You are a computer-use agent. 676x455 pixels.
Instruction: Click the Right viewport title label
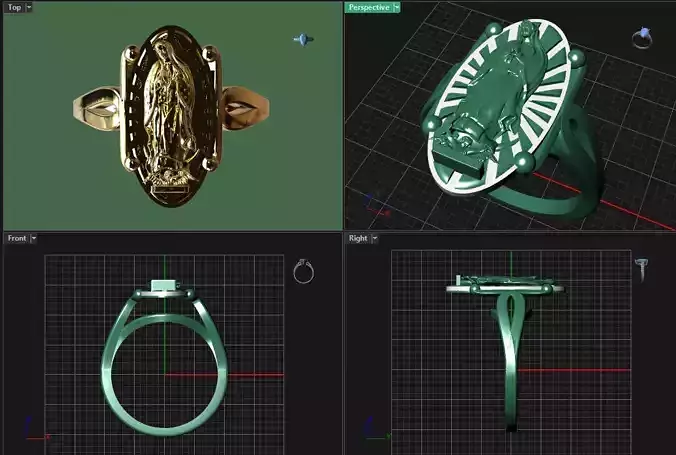(358, 238)
